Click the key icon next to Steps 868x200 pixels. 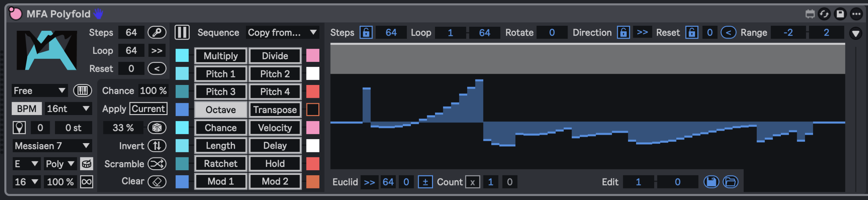157,32
